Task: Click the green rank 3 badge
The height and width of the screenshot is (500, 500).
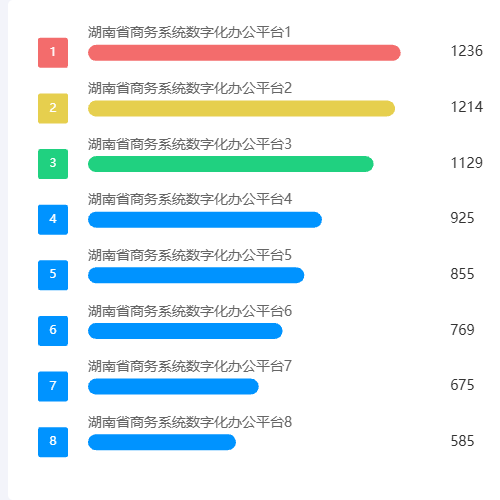Action: pyautogui.click(x=53, y=164)
